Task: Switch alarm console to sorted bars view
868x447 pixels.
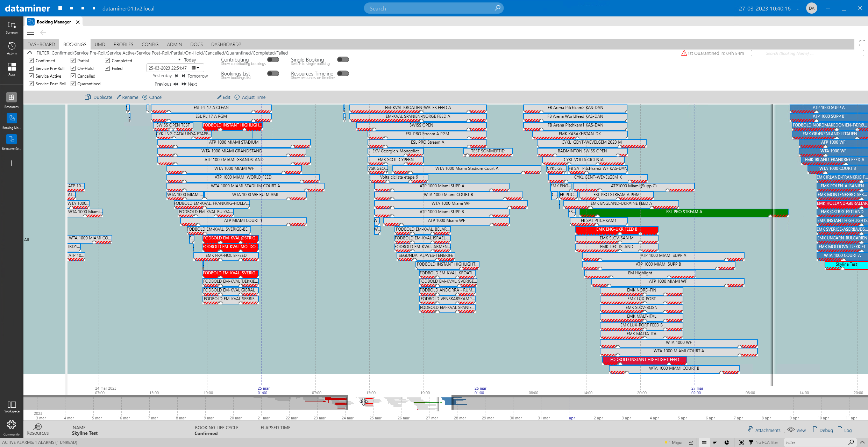Action: 715,442
